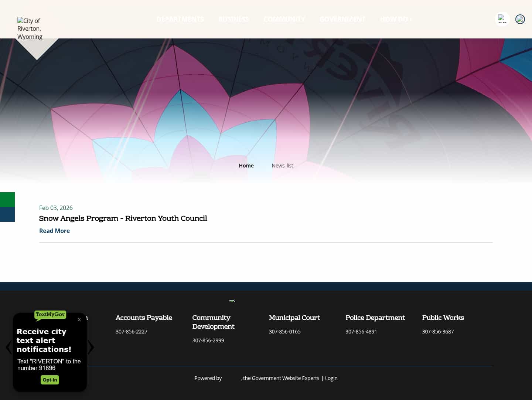The width and height of the screenshot is (532, 400).
Task: Click the Opt-In button in TextMyGov popup
Action: click(50, 380)
